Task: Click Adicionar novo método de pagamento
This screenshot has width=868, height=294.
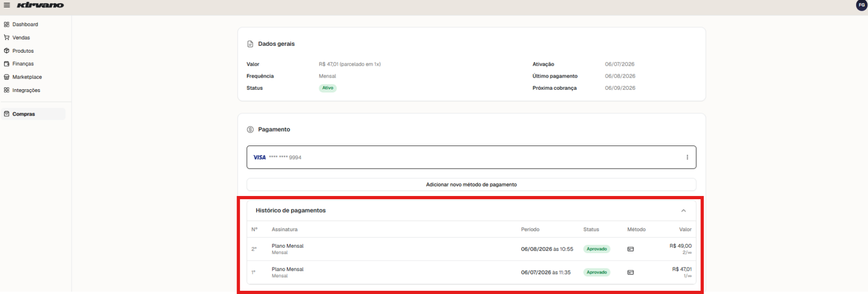Action: pyautogui.click(x=471, y=185)
